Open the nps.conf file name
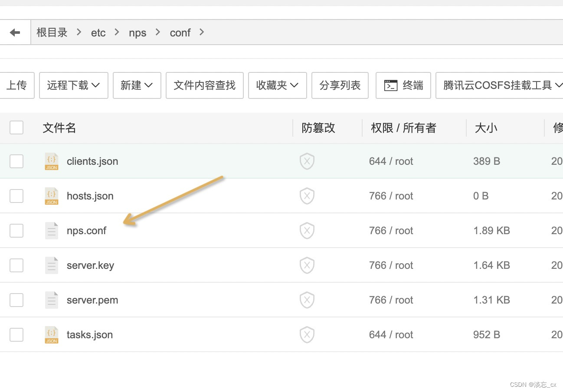Viewport: 563px width, 392px height. pyautogui.click(x=86, y=231)
